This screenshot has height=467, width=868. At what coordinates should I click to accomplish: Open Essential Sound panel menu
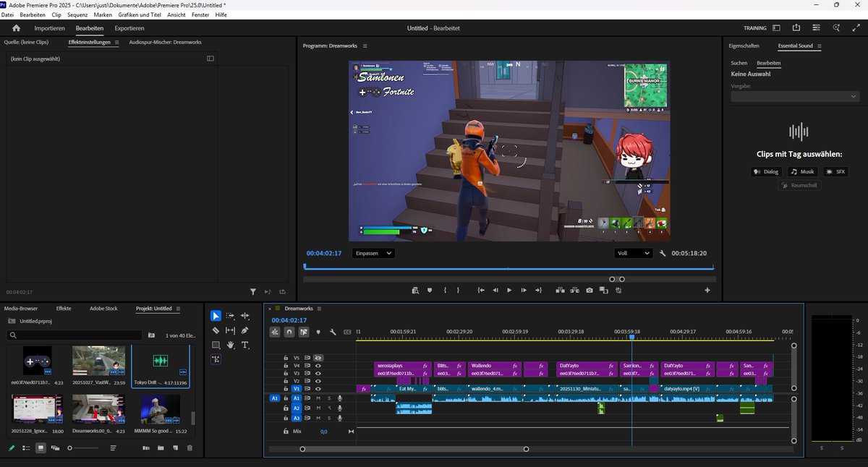pos(820,46)
